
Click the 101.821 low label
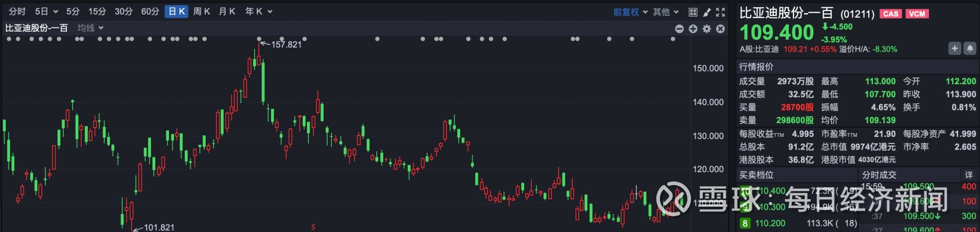pyautogui.click(x=159, y=227)
